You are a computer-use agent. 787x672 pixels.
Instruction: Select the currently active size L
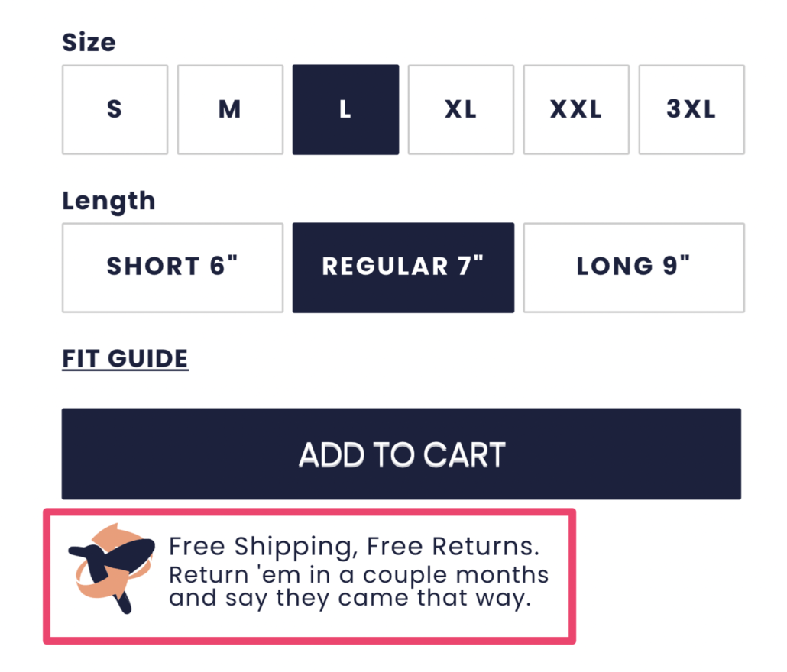coord(345,108)
